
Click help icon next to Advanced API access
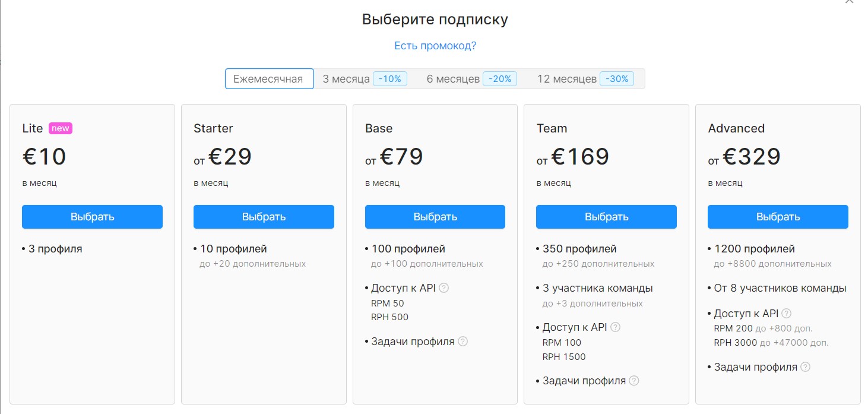pyautogui.click(x=787, y=314)
